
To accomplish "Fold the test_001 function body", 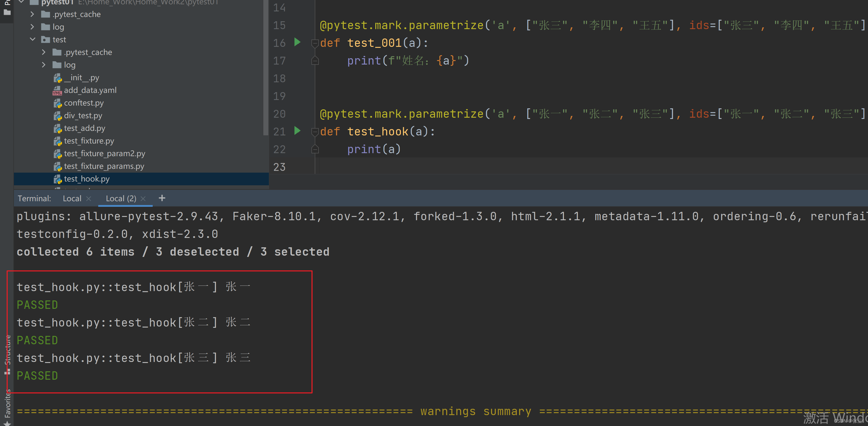I will point(315,43).
